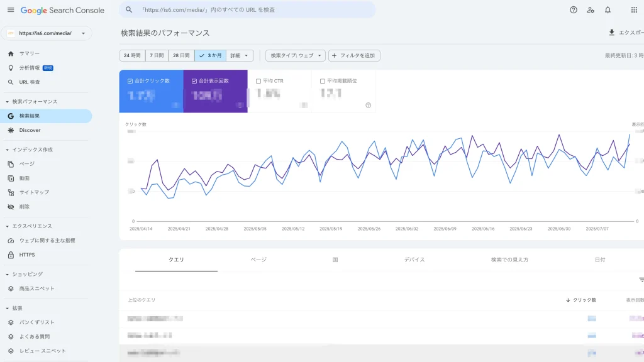This screenshot has width=644, height=362.
Task: Select the 24 時間 date range
Action: [x=132, y=55]
